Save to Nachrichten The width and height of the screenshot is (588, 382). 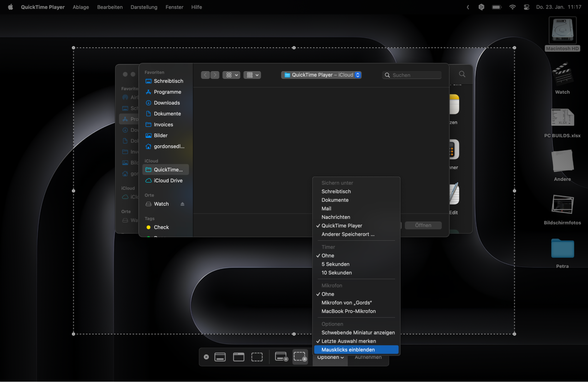356,217
